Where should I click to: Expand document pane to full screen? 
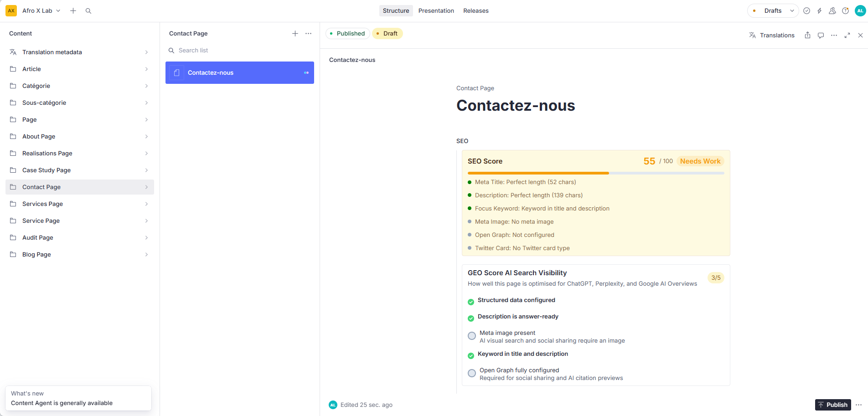[x=847, y=35]
